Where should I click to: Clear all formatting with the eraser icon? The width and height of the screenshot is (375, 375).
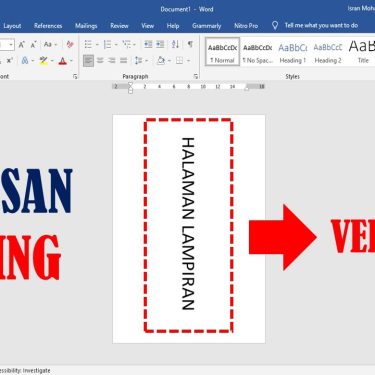click(70, 44)
